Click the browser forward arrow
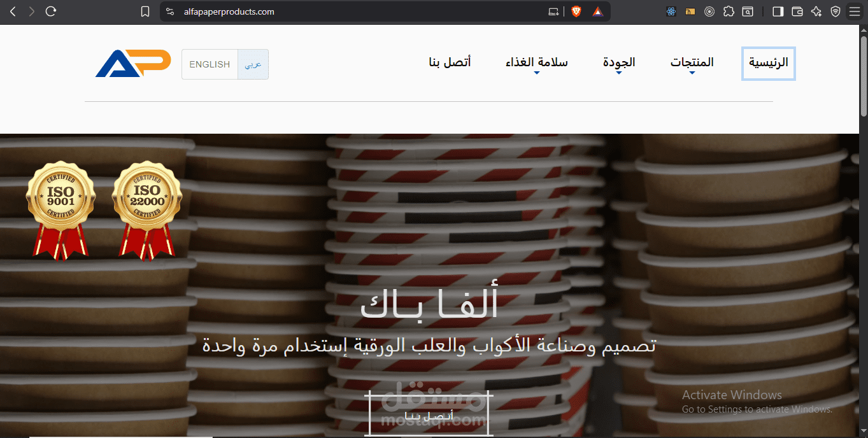Viewport: 868px width, 438px height. tap(32, 11)
